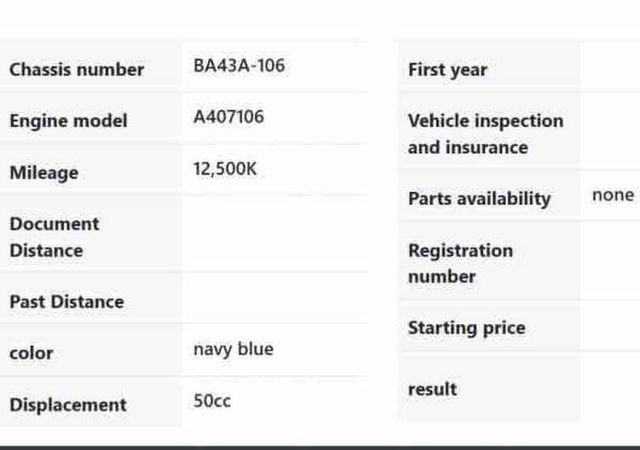Click the Registration number label
640x450 pixels.
coord(460,263)
